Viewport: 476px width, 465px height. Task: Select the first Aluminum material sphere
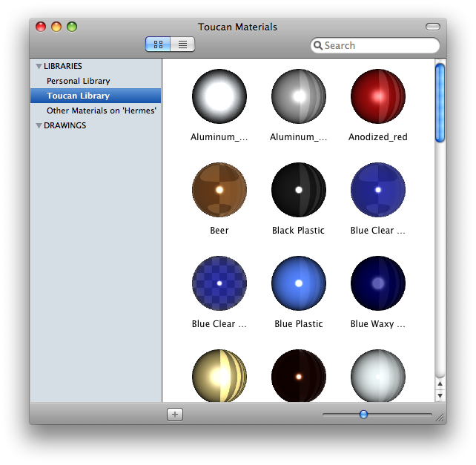pyautogui.click(x=219, y=96)
